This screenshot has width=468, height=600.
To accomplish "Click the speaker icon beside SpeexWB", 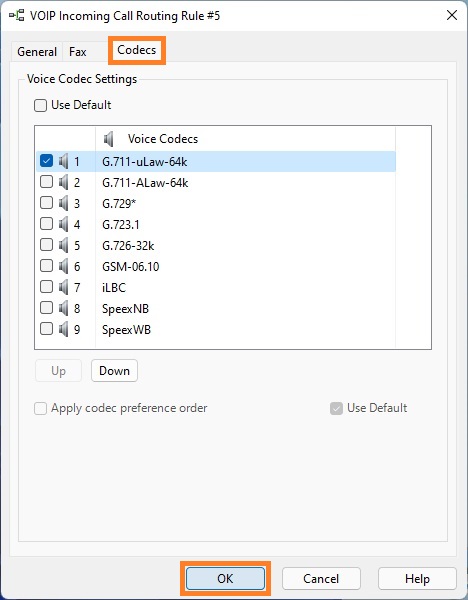I will tap(64, 329).
